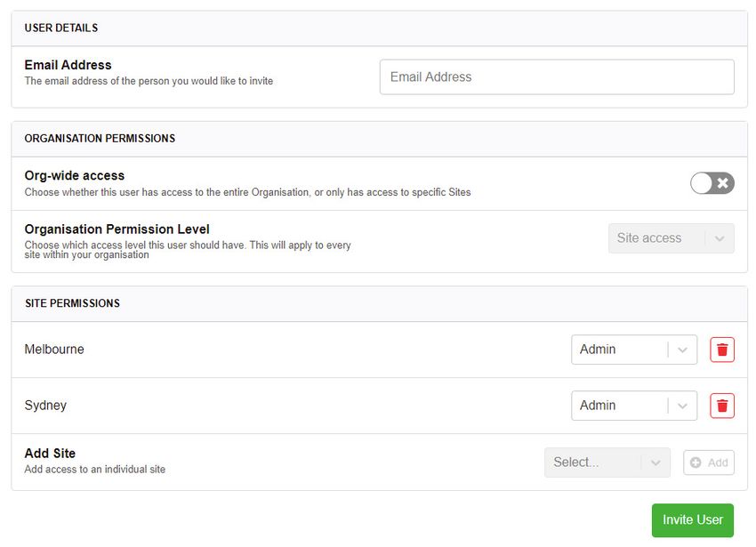Viewport: 756px width, 547px height.
Task: Open Melbourne Admin role dropdown
Action: [x=634, y=350]
